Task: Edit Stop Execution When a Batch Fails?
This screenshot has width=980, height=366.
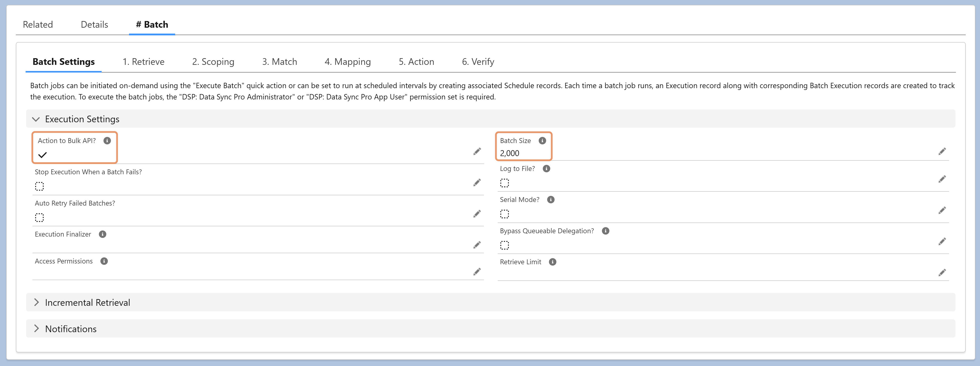Action: pyautogui.click(x=477, y=183)
